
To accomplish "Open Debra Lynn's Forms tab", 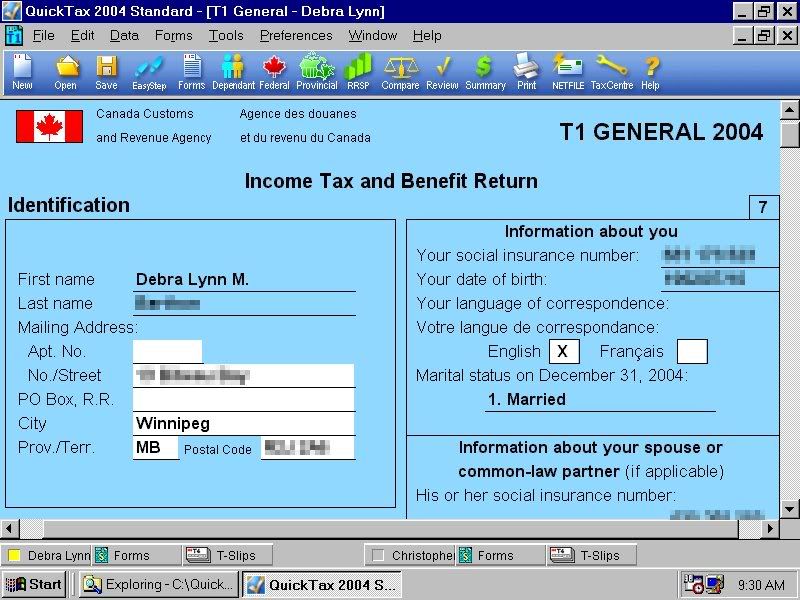I will (136, 555).
